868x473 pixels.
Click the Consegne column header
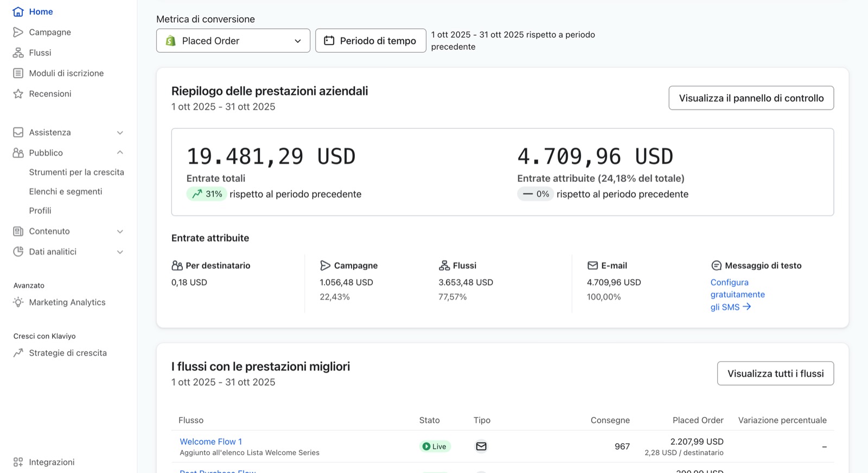tap(610, 420)
